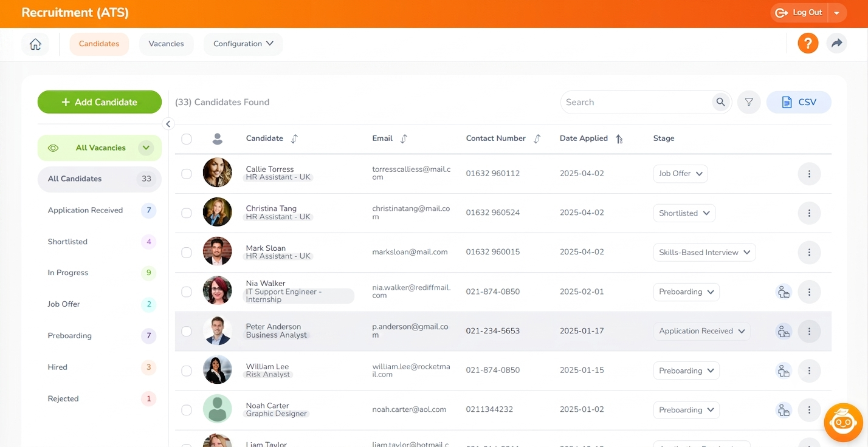Viewport: 868px width, 447px height.
Task: Sort by Candidate name column
Action: tap(294, 138)
